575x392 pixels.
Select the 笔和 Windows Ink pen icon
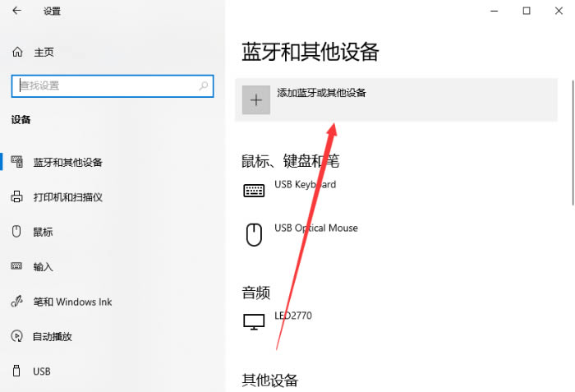17,302
